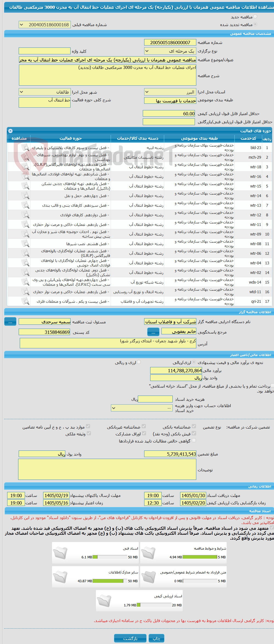Open view icon for row wtr-04
The height and width of the screenshot is (644, 274).
tap(25, 263)
